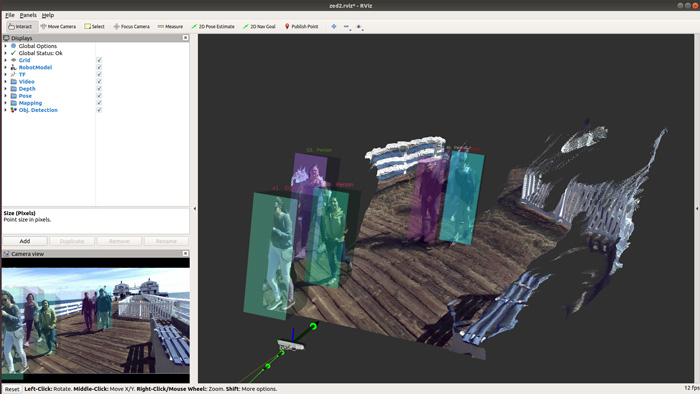Screen dimensions: 700x394
Task: Click the blue plus add-tool icon
Action: pyautogui.click(x=333, y=26)
